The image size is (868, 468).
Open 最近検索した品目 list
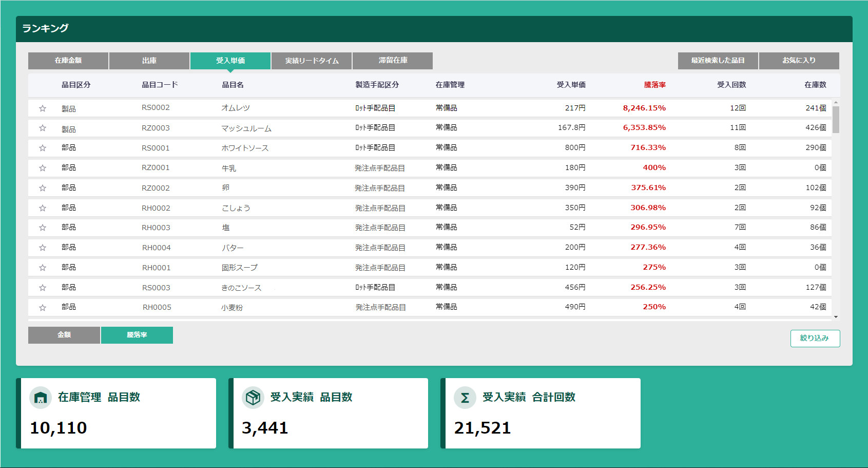coord(718,61)
